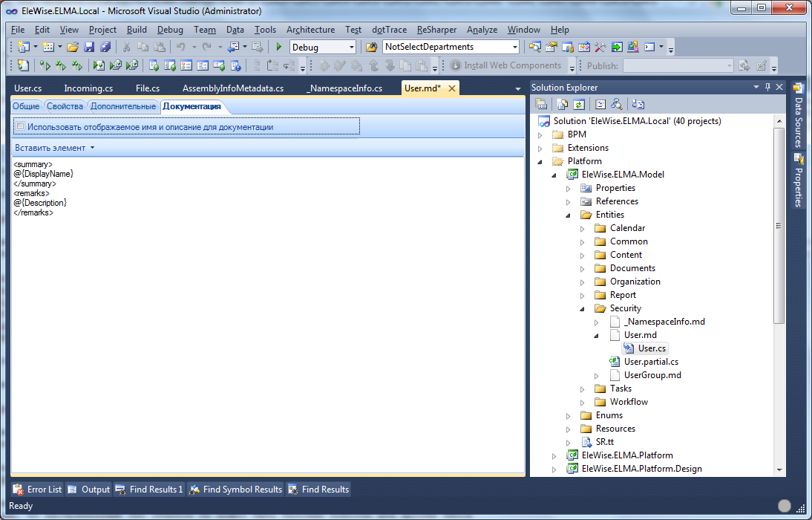812x520 pixels.
Task: Switch to the Свойства tab
Action: point(65,106)
